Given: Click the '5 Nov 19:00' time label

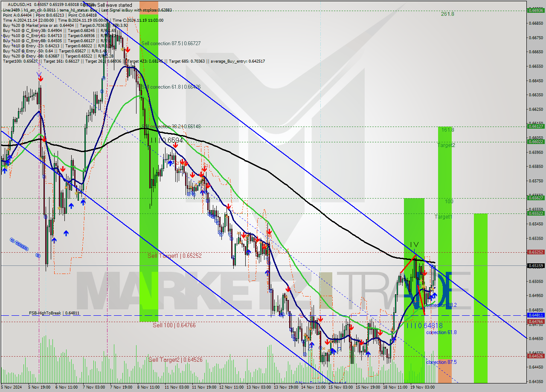Looking at the screenshot, I should pos(39,388).
